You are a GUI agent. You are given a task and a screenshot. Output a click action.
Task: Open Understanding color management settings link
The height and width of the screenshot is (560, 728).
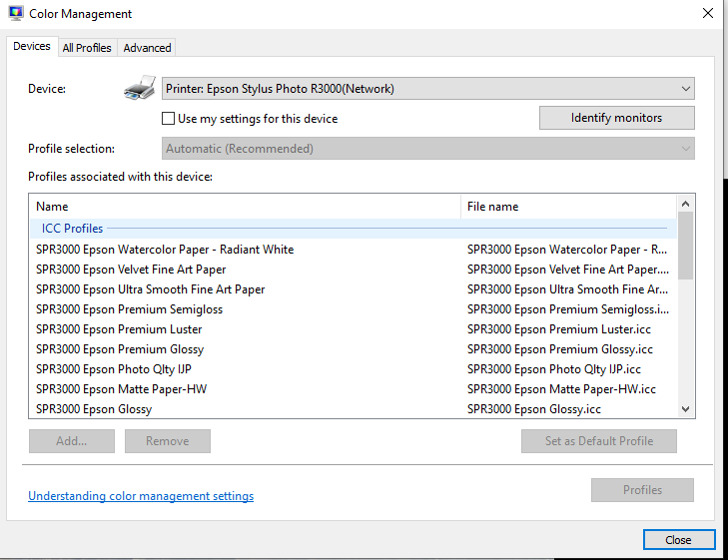pyautogui.click(x=141, y=496)
